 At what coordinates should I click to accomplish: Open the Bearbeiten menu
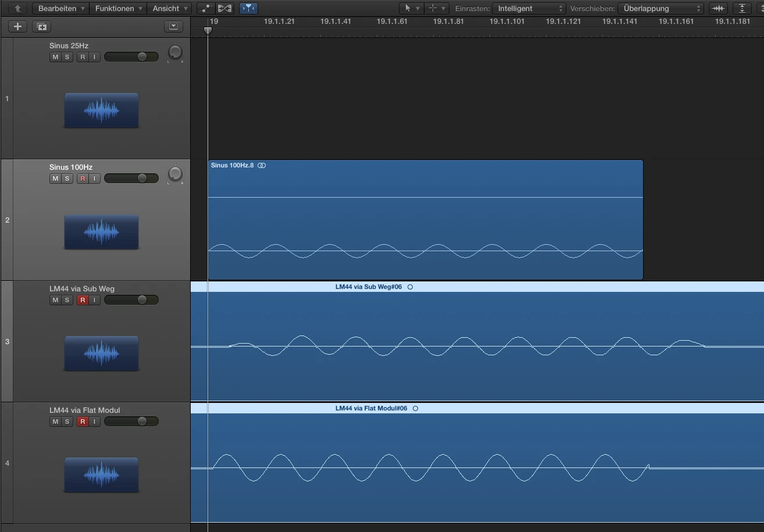(x=62, y=9)
